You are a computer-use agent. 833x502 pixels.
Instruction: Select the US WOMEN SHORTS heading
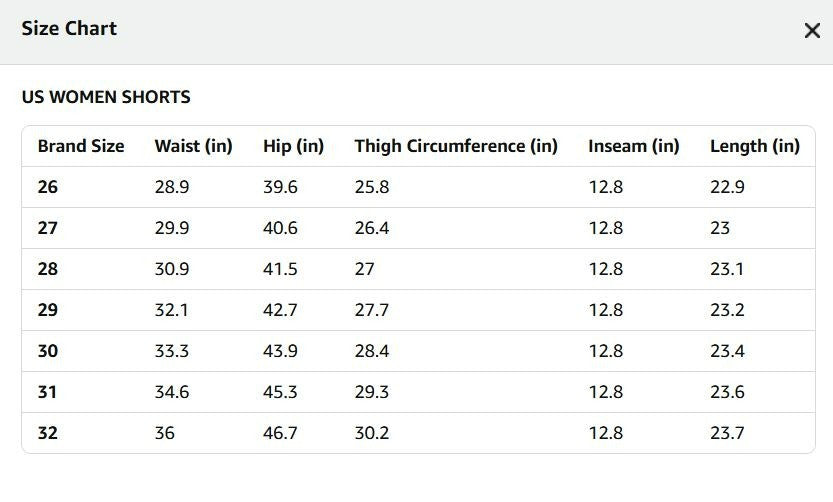point(106,97)
